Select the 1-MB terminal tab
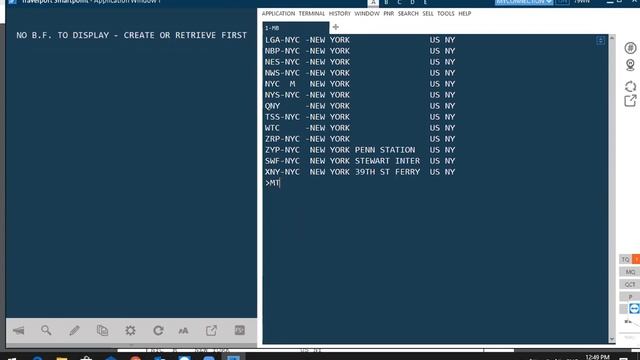Viewport: 640px width, 360px height. 296,28
